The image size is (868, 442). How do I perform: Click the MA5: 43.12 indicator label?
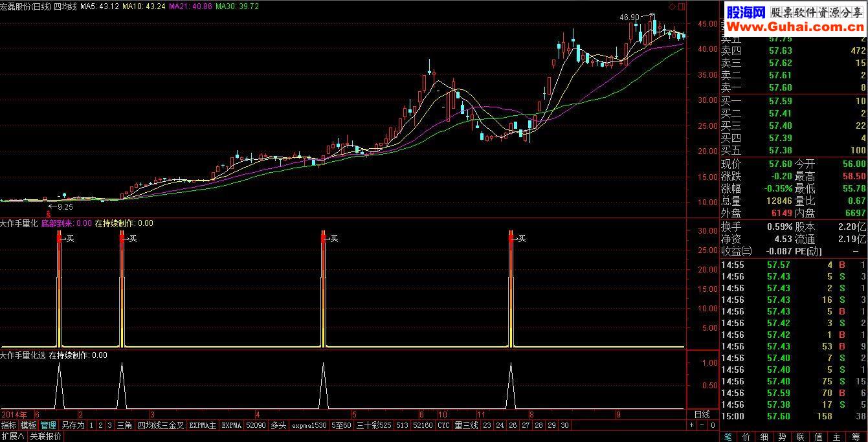(100, 6)
